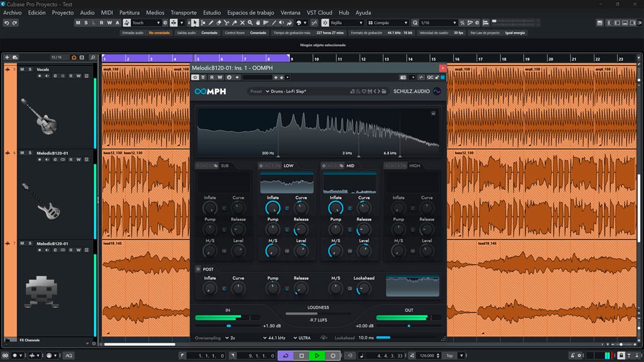Open the Touch automation mode dropdown

[x=146, y=23]
